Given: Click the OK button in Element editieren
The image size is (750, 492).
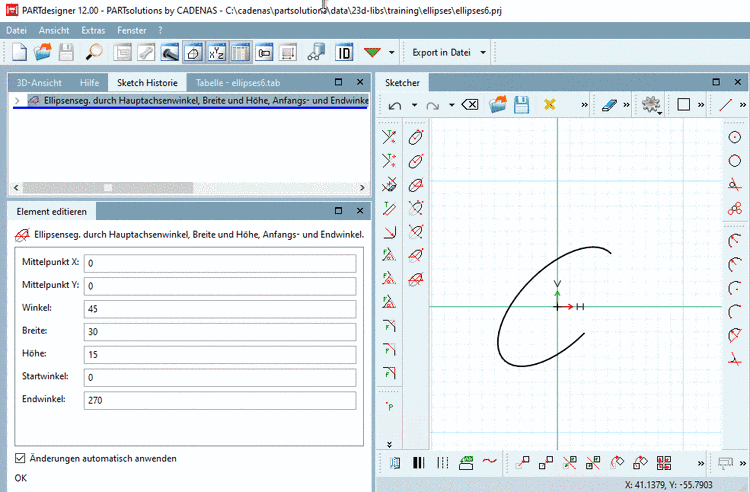Looking at the screenshot, I should click(x=21, y=478).
